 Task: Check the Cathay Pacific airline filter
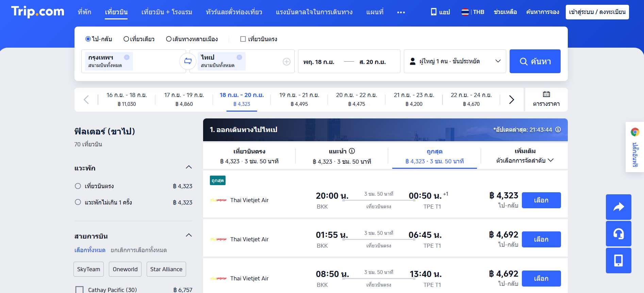coord(79,290)
